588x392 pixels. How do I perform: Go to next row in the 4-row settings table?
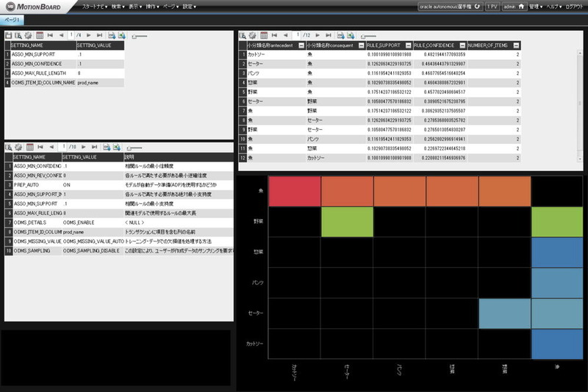coord(88,35)
